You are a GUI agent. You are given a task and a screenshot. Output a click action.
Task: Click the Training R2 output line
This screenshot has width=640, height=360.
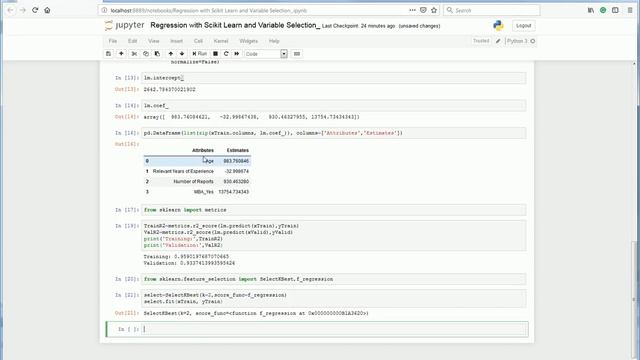(x=186, y=257)
